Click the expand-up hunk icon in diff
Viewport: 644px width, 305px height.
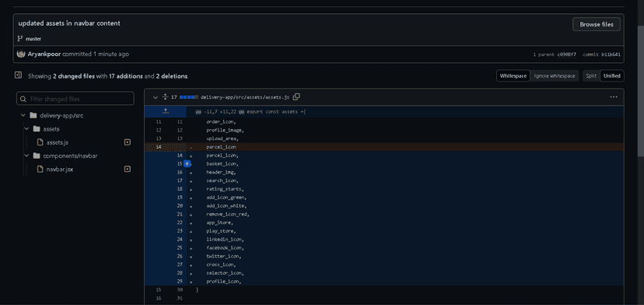[x=165, y=111]
